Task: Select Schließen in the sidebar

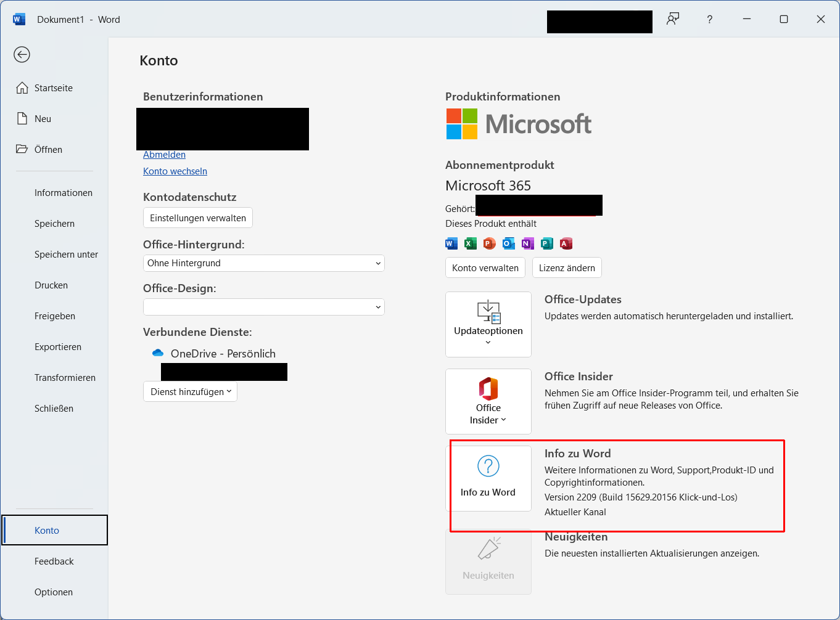Action: (54, 409)
